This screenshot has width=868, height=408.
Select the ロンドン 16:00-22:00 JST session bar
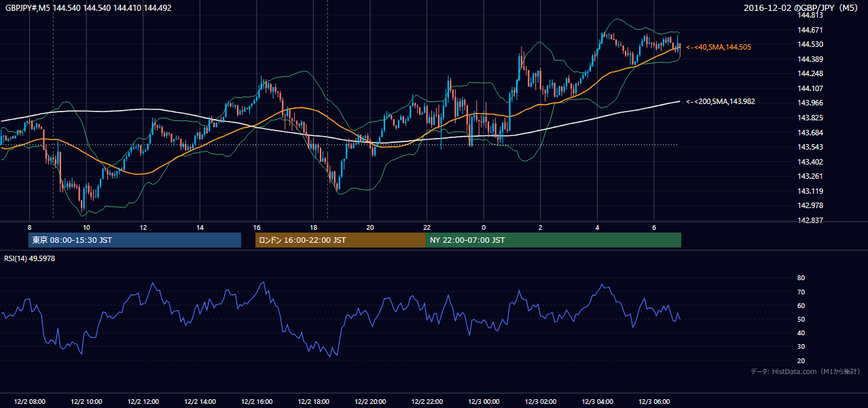click(x=340, y=240)
